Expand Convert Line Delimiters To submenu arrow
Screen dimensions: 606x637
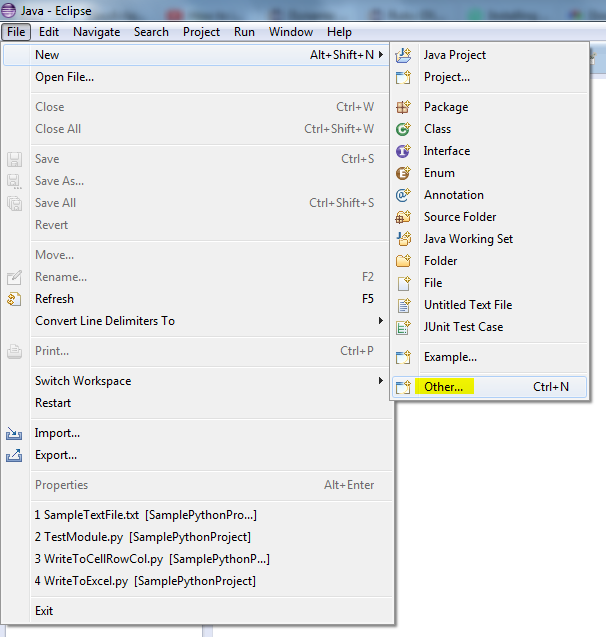(381, 321)
